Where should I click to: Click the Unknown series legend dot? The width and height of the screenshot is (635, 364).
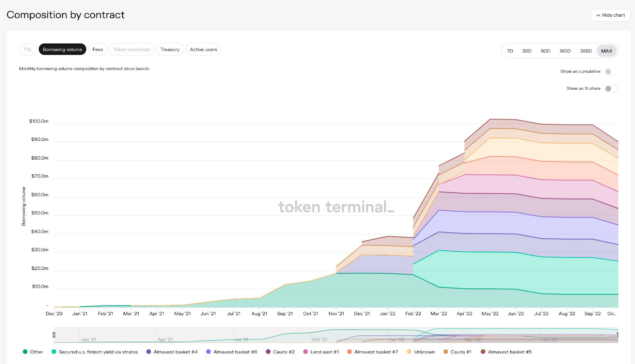[x=409, y=352]
